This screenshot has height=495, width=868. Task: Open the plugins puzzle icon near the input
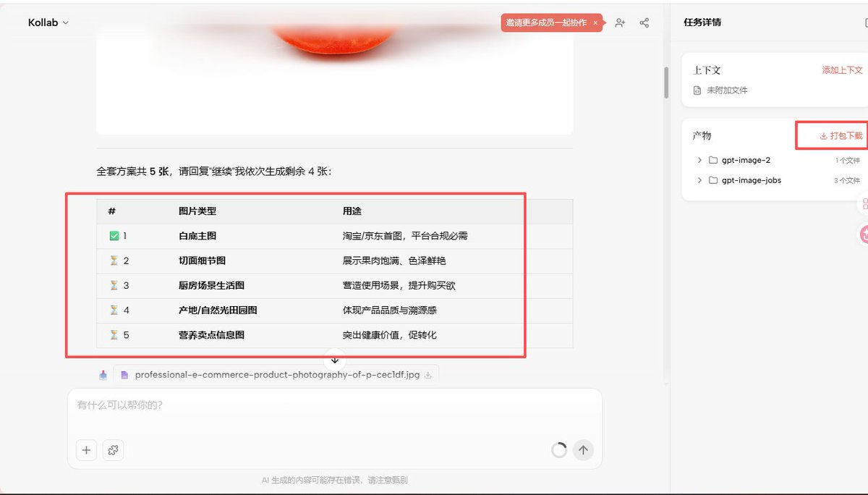113,449
